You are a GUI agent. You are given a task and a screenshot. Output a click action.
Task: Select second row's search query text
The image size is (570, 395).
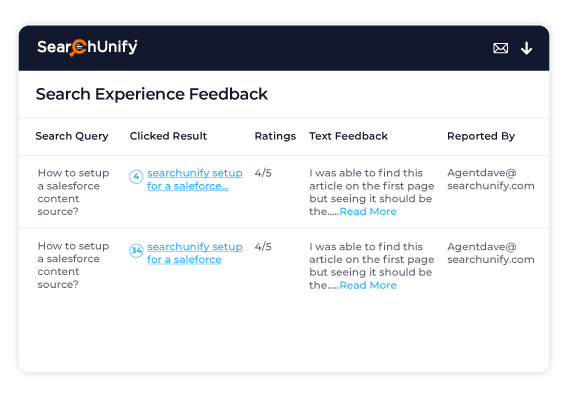(x=73, y=265)
